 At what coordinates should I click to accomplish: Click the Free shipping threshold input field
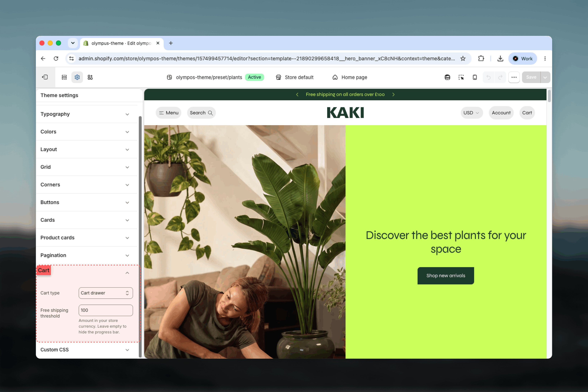pos(106,310)
